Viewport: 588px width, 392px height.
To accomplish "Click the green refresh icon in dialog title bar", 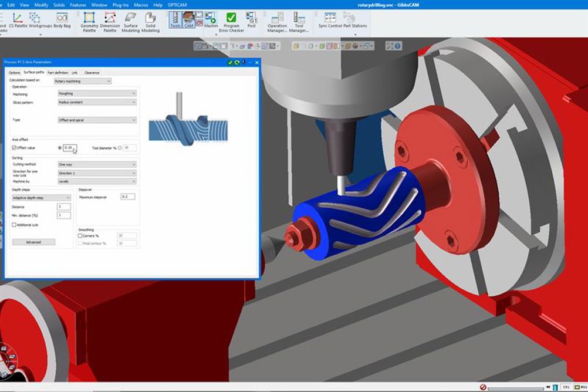I will point(237,62).
